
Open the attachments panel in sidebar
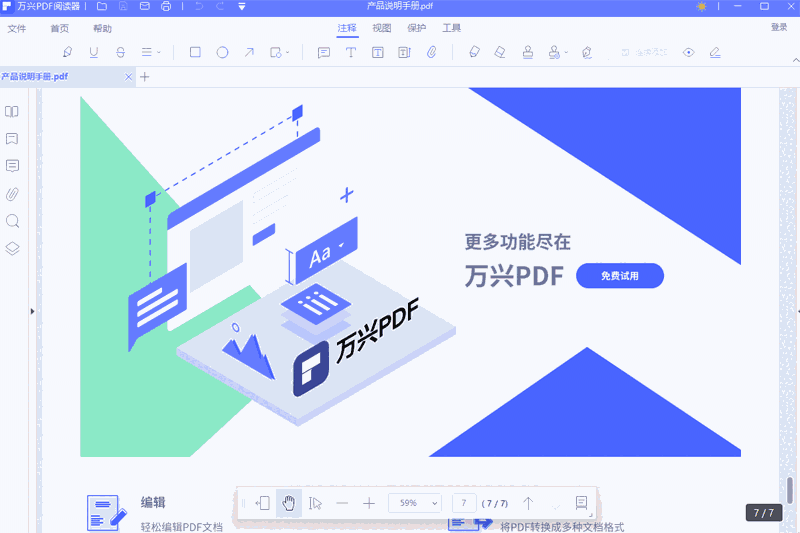click(12, 194)
